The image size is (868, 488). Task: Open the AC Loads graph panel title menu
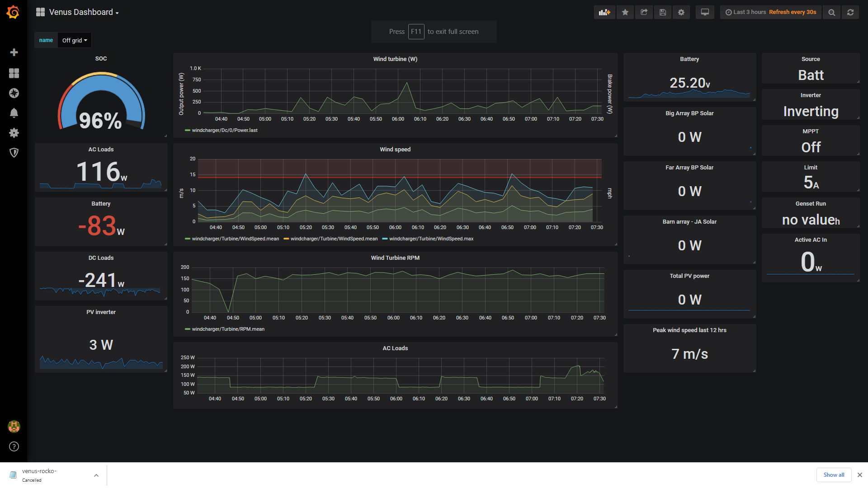395,348
